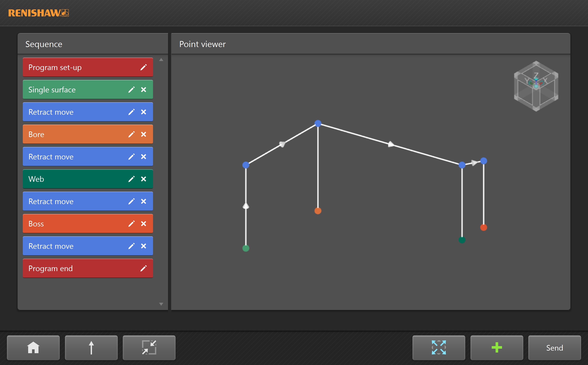Click the green plus add button

pyautogui.click(x=496, y=348)
